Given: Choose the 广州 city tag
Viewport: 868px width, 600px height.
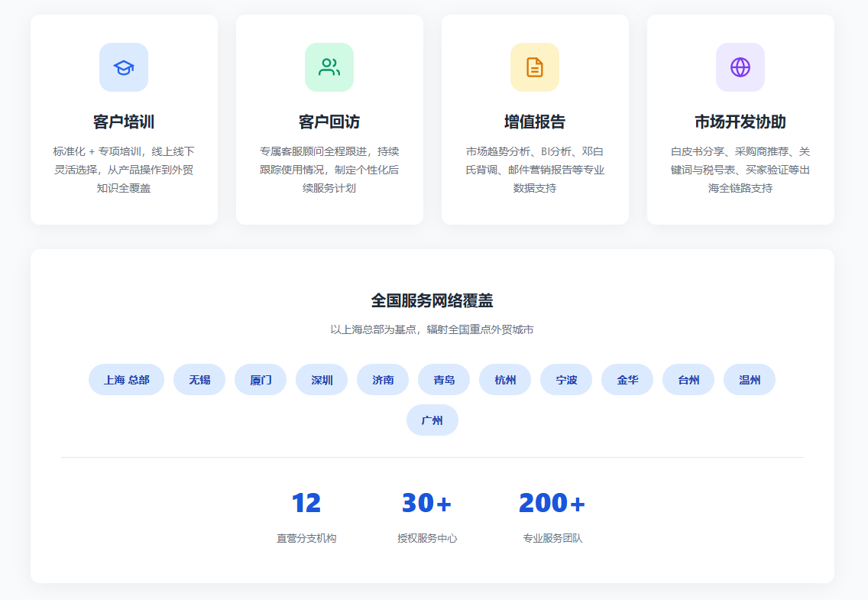Looking at the screenshot, I should (x=432, y=420).
